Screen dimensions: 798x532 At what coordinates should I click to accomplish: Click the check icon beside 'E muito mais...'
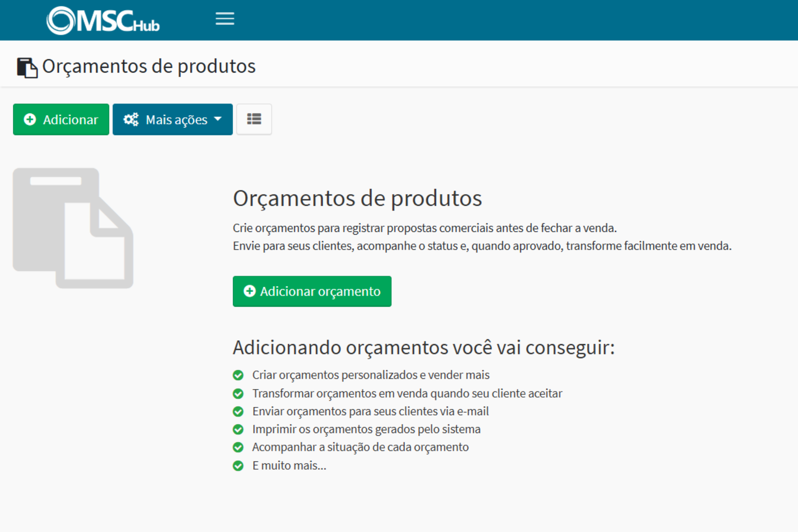(x=239, y=465)
